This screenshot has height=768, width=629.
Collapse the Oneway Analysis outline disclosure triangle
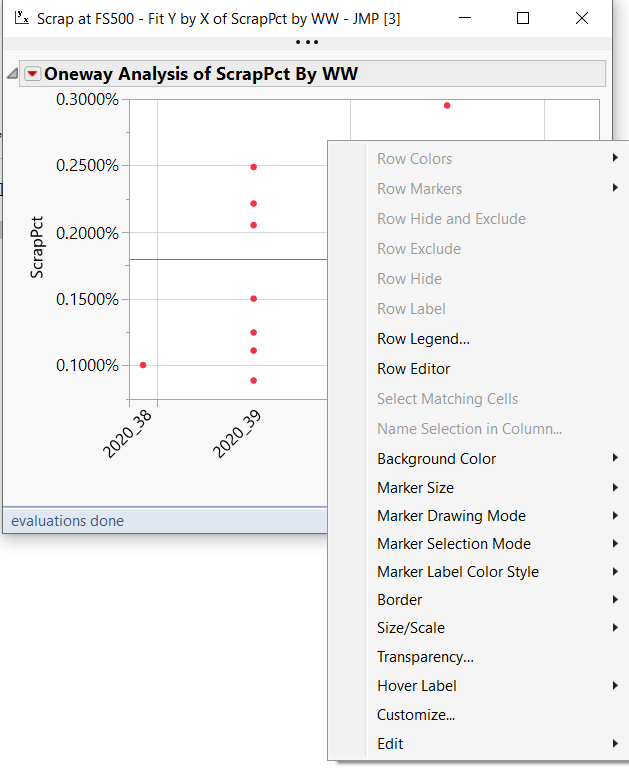pyautogui.click(x=13, y=74)
